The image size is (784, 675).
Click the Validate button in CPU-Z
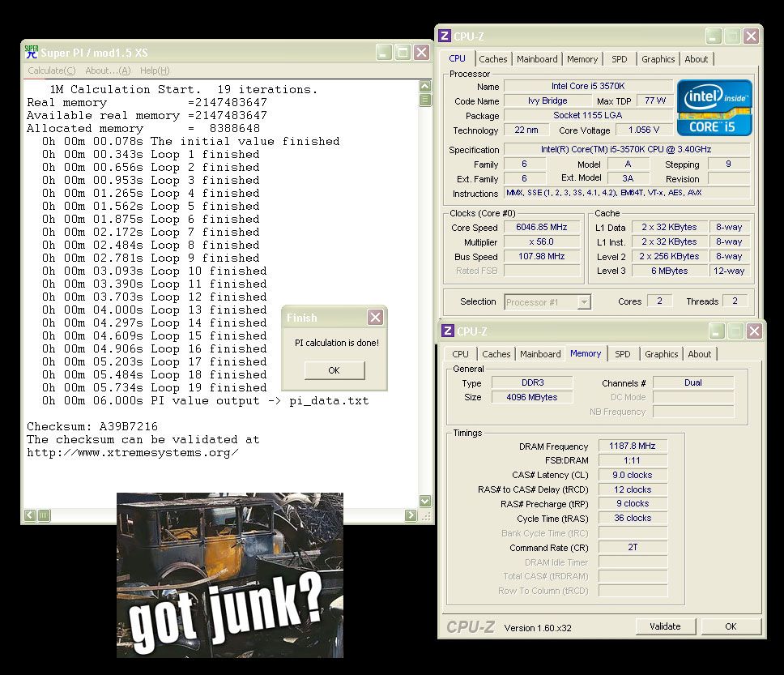point(665,626)
